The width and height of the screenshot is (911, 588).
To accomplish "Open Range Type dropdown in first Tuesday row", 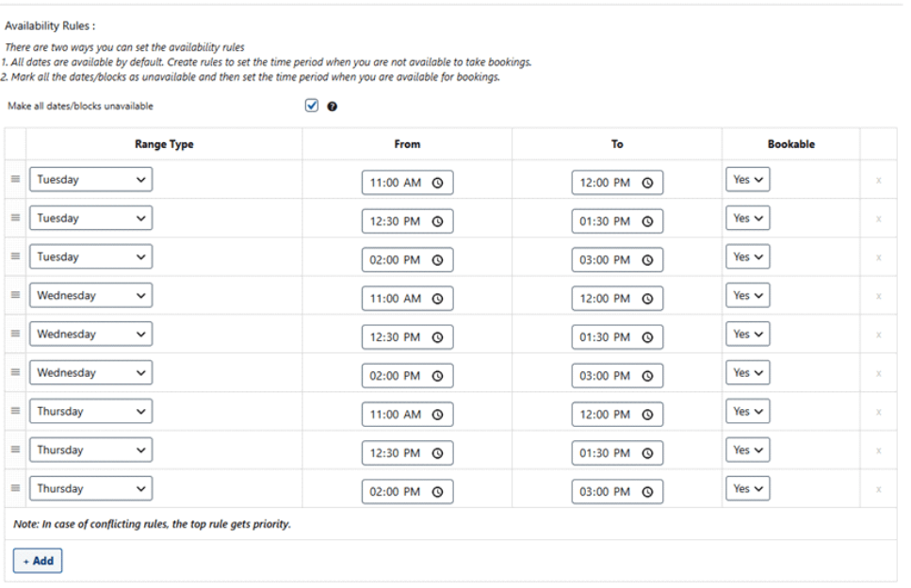I will pyautogui.click(x=90, y=180).
